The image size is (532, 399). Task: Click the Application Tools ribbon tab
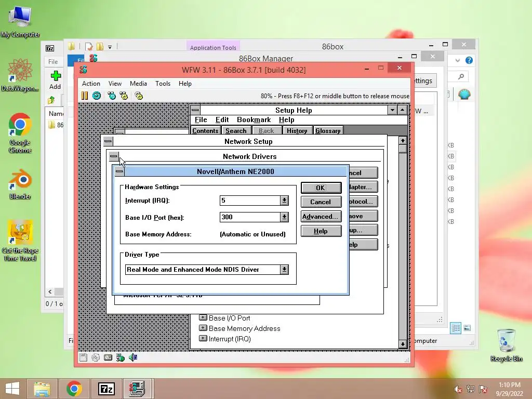tap(213, 47)
